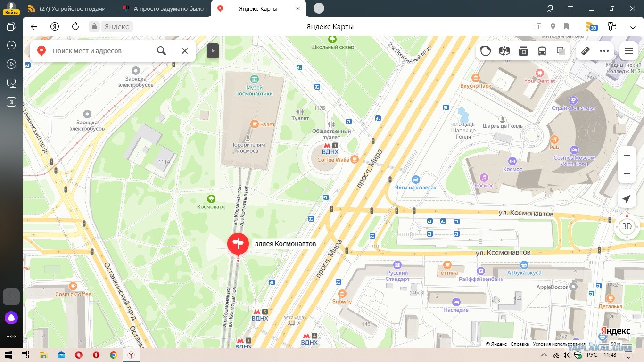Viewport: 644px width, 362px height.
Task: Click the padlock site security icon
Action: click(95, 27)
